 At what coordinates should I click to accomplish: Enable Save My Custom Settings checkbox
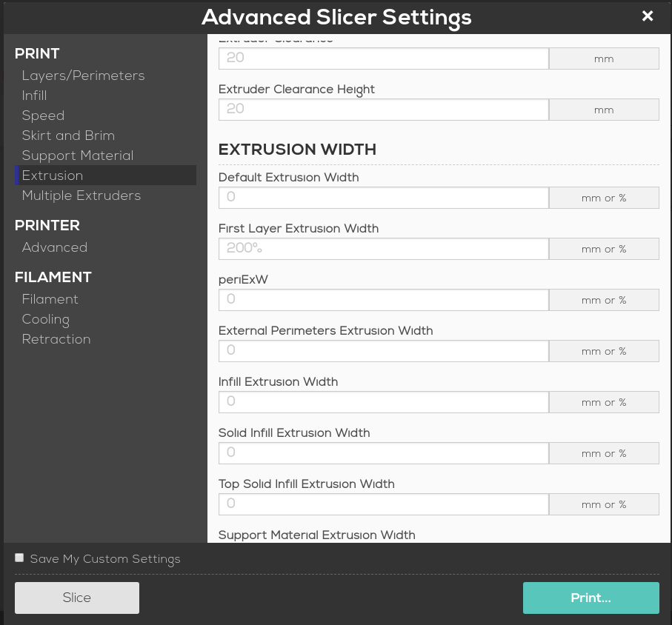pos(19,558)
